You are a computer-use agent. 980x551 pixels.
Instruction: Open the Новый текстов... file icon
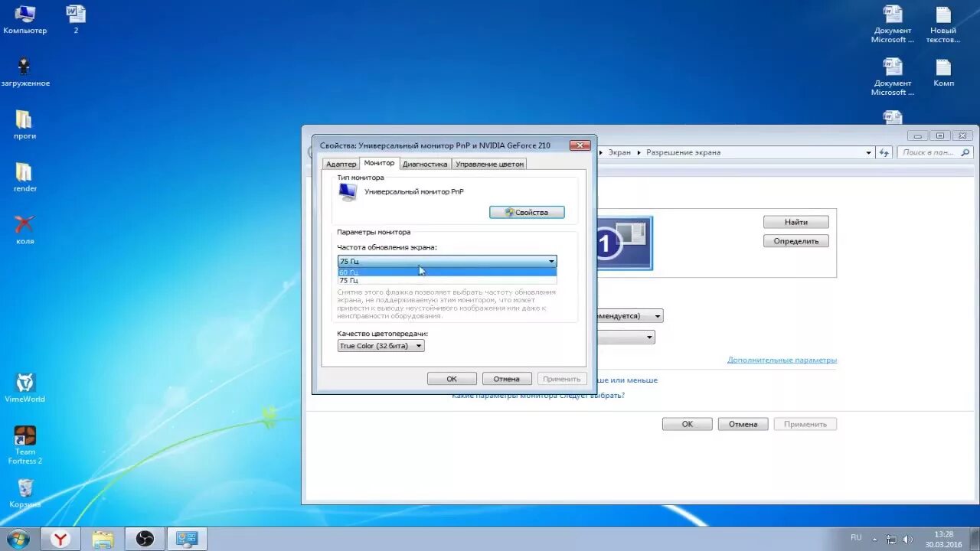942,24
